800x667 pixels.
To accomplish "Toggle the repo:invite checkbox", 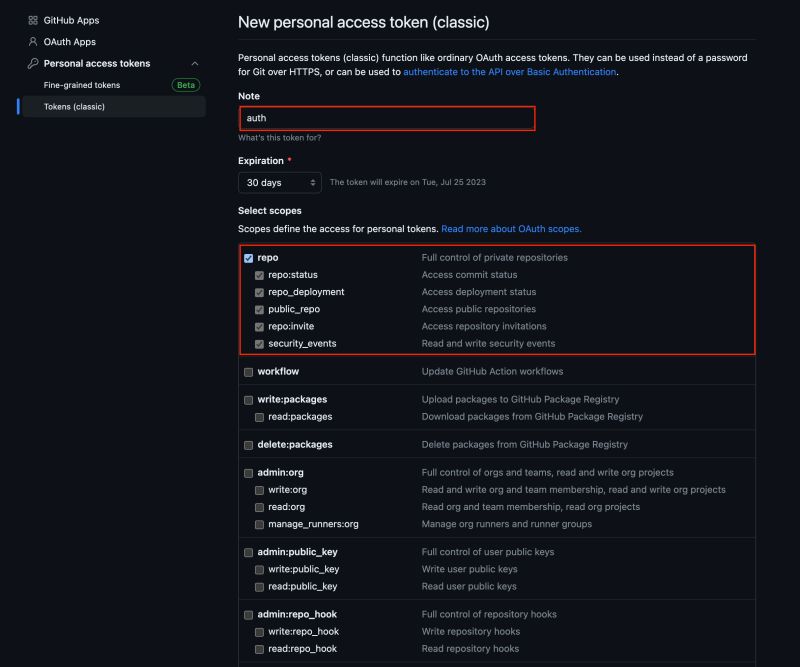I will 259,327.
